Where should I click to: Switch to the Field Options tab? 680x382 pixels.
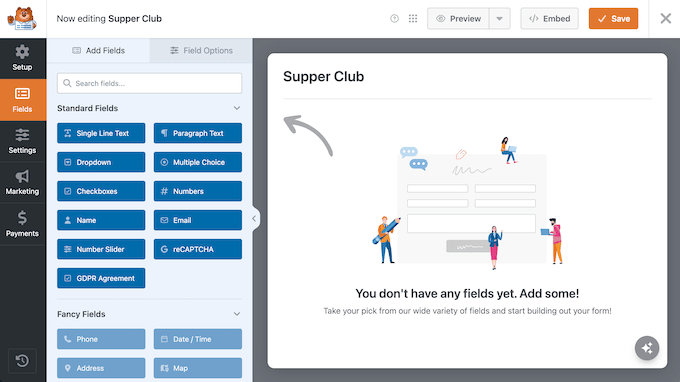[201, 51]
